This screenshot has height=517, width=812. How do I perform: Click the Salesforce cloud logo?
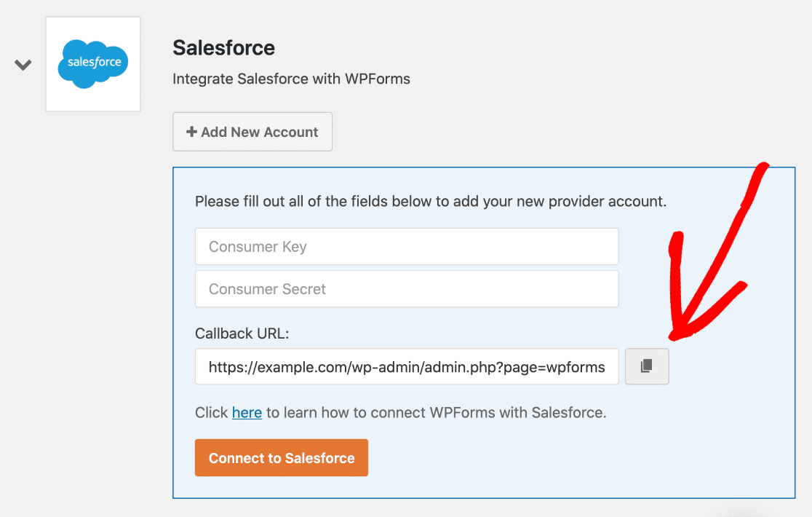point(93,63)
